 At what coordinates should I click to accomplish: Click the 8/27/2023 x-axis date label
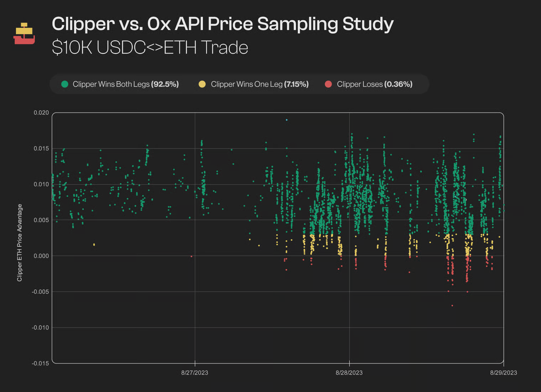(x=195, y=373)
